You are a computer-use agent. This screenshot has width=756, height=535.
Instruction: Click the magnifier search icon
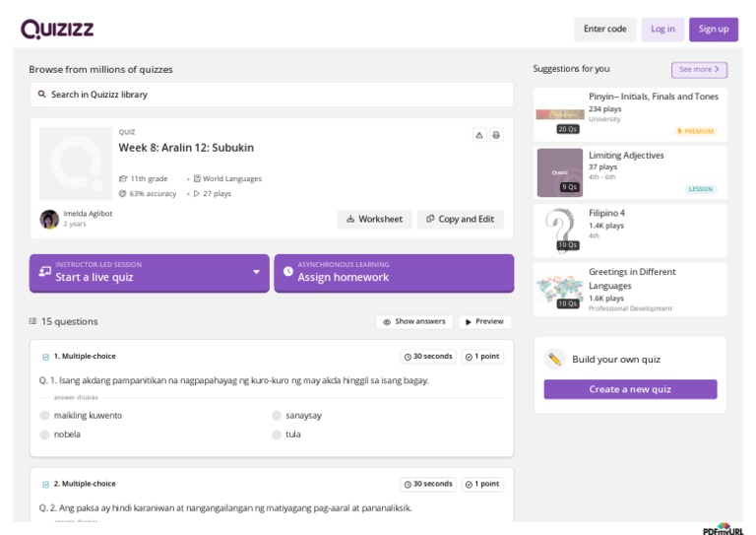pos(42,95)
